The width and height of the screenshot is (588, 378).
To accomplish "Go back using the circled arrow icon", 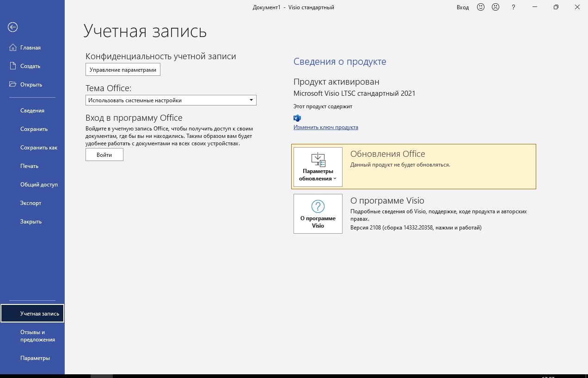I will point(13,27).
